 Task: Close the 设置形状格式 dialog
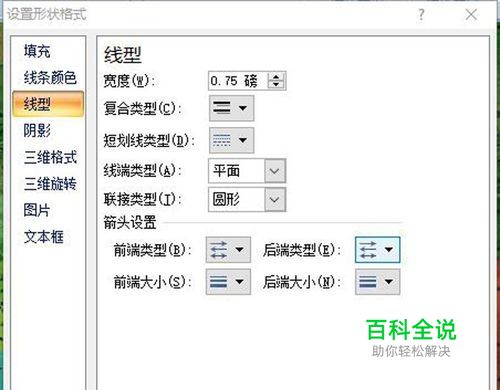(471, 15)
